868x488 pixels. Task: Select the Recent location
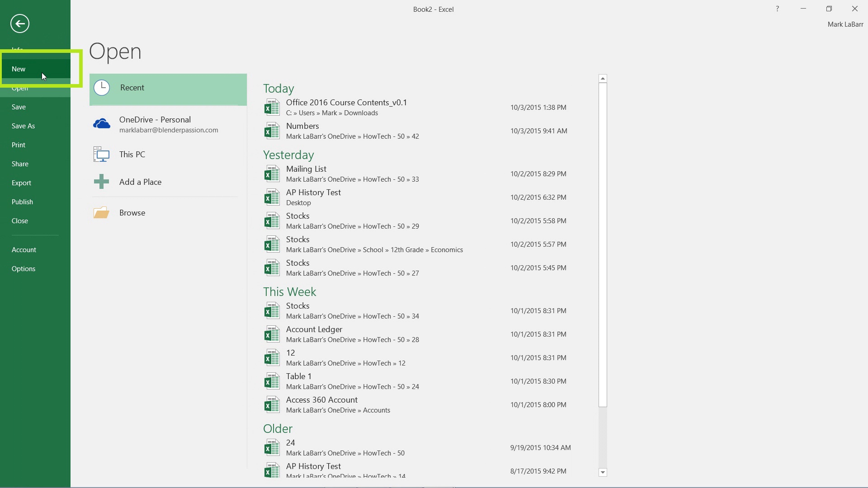click(168, 89)
